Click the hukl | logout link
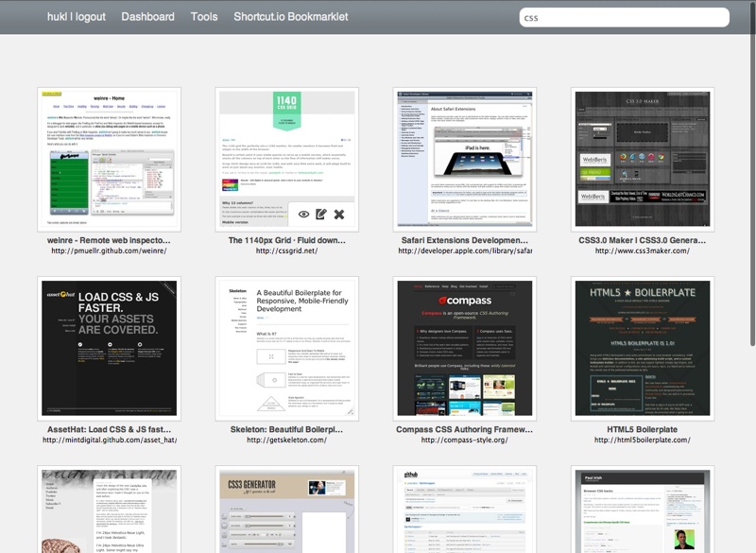 coord(77,17)
